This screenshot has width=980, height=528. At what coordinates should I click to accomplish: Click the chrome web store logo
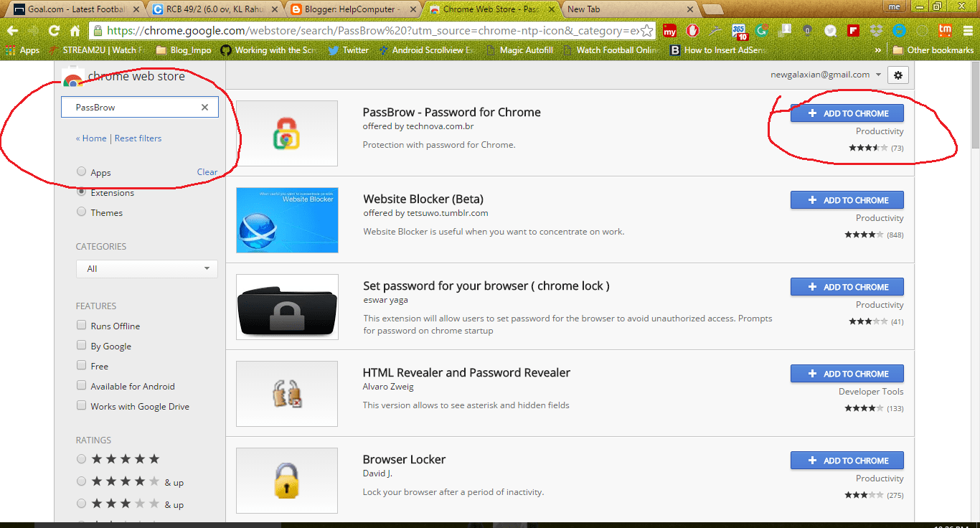(123, 77)
